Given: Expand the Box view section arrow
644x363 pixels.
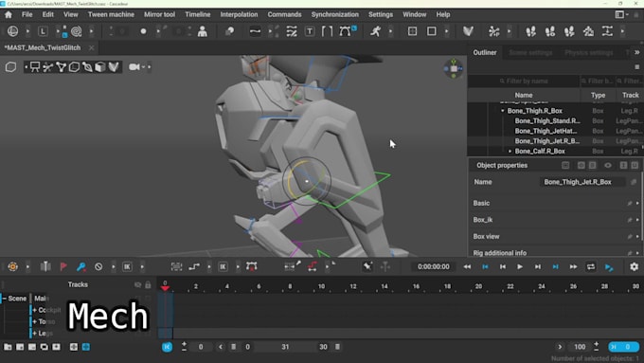Looking at the screenshot, I should 637,236.
